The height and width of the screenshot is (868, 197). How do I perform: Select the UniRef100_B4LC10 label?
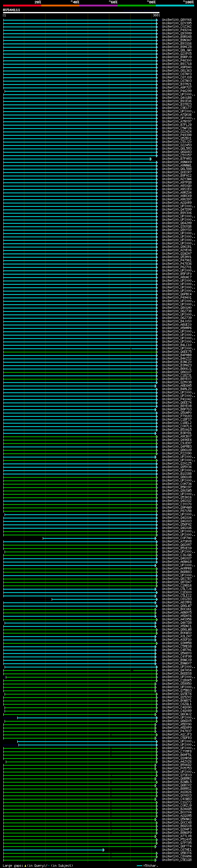(x=177, y=345)
